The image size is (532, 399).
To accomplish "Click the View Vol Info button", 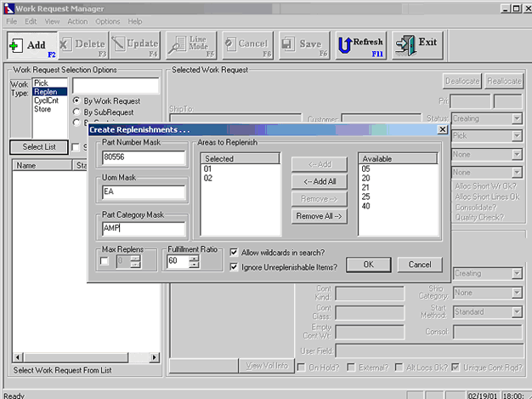I will (x=267, y=366).
